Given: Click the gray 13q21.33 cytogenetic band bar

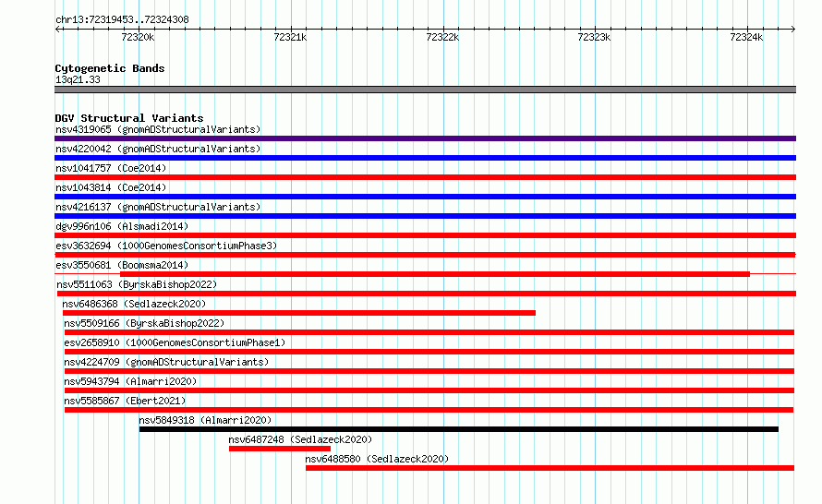Looking at the screenshot, I should tap(425, 90).
